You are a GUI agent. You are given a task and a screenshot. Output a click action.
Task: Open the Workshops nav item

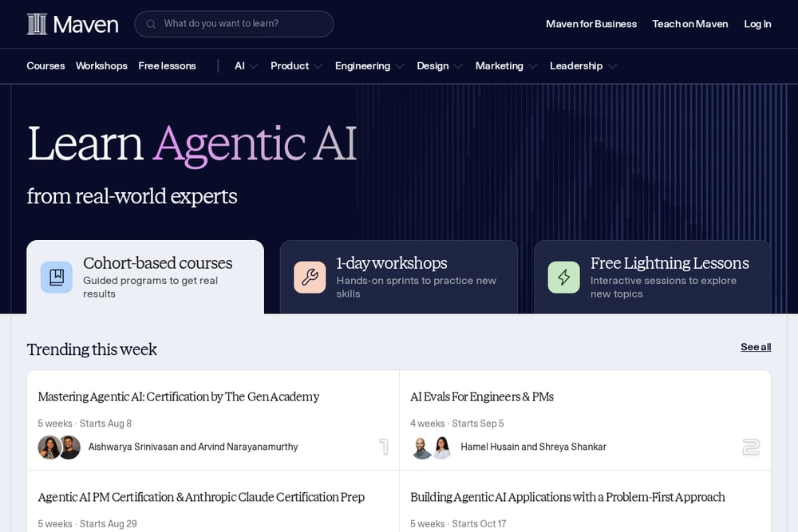(x=101, y=66)
